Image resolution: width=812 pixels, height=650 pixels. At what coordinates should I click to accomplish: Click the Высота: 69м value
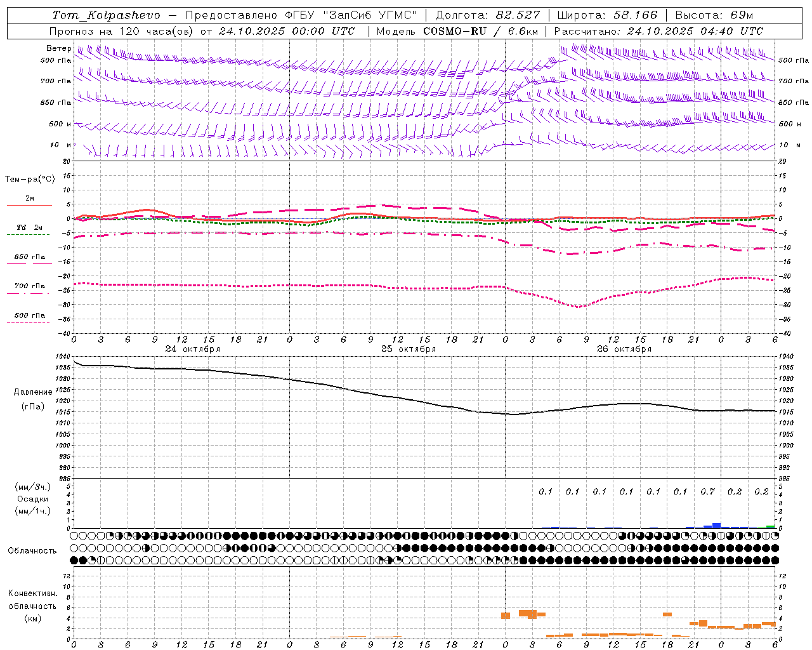click(714, 15)
